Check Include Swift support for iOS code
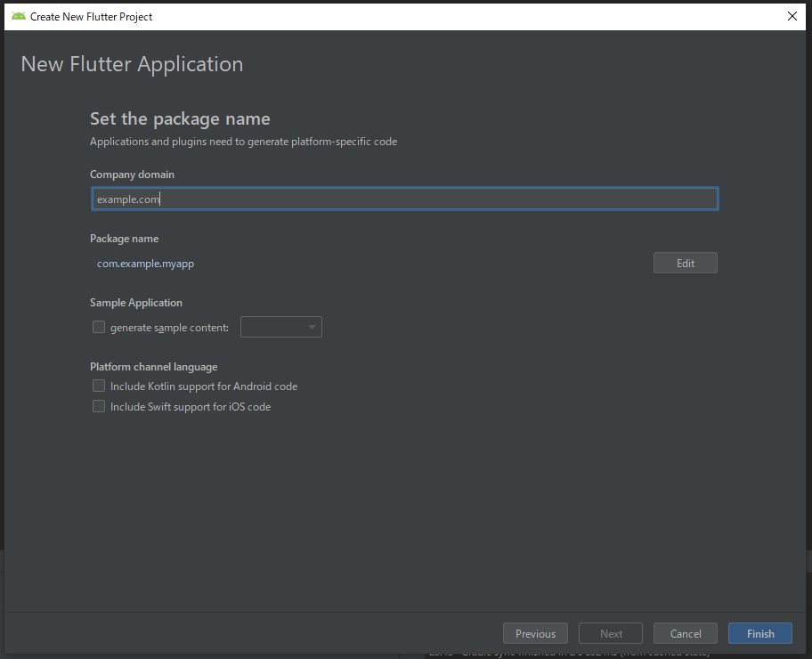 click(x=99, y=406)
